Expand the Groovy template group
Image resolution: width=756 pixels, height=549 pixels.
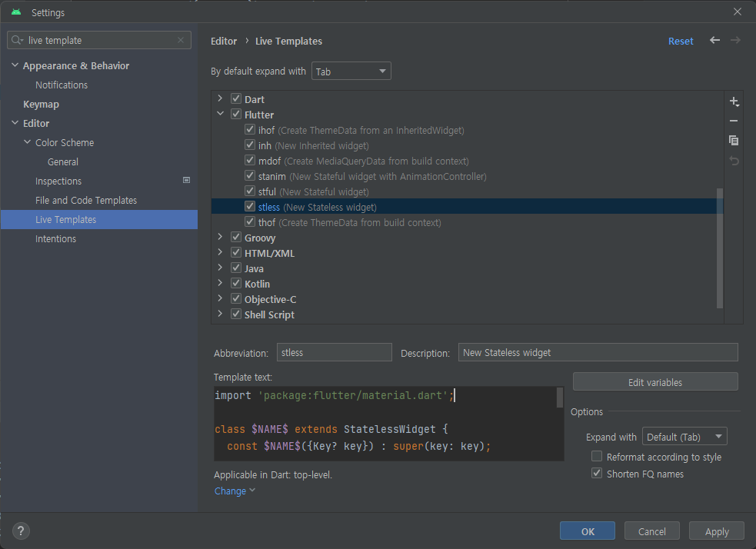tap(220, 237)
